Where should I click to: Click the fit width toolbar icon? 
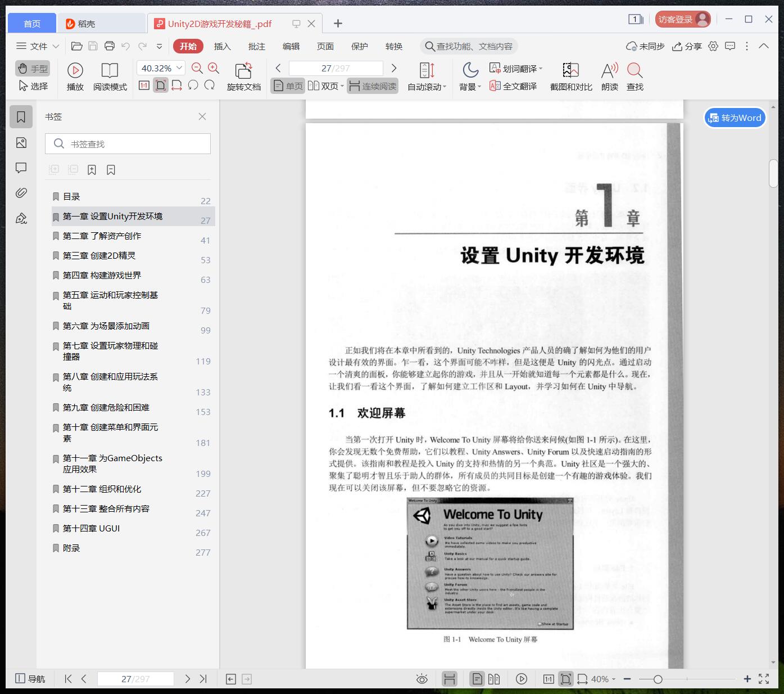176,85
